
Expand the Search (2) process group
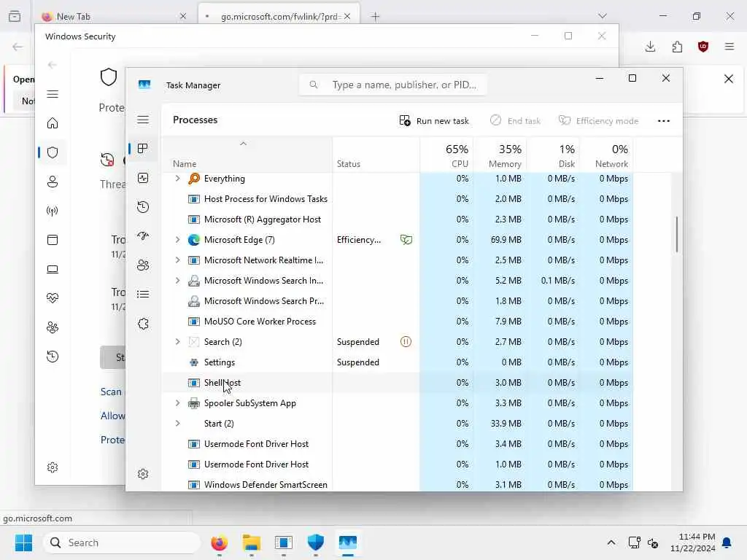[x=178, y=342]
